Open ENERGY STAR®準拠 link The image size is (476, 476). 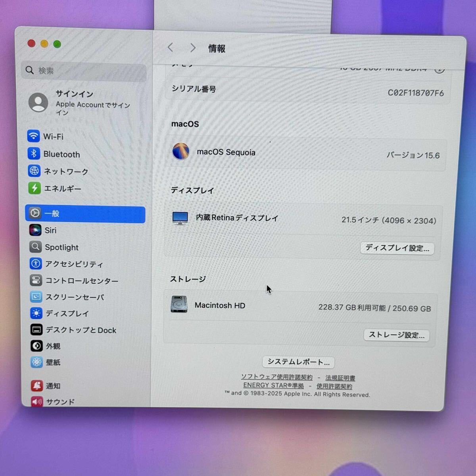(273, 385)
